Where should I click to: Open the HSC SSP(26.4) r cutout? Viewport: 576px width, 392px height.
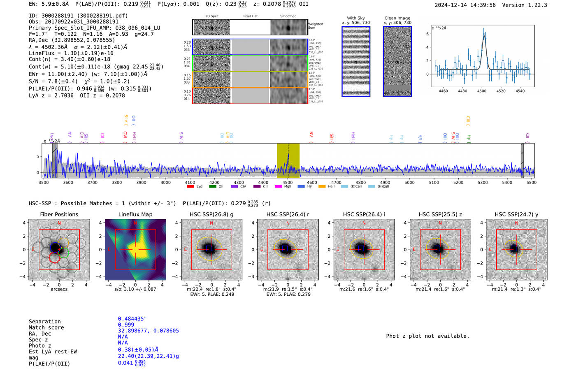click(x=288, y=250)
